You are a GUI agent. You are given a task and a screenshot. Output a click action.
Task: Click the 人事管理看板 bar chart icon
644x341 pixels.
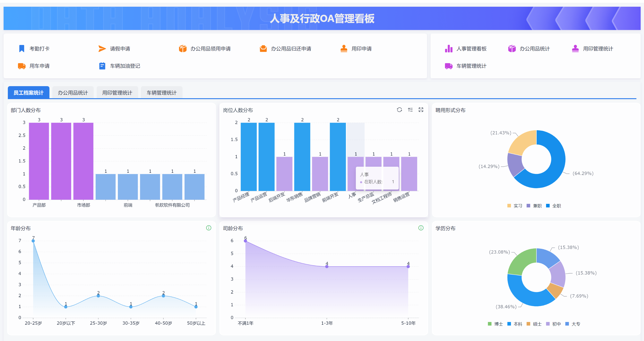tap(449, 49)
